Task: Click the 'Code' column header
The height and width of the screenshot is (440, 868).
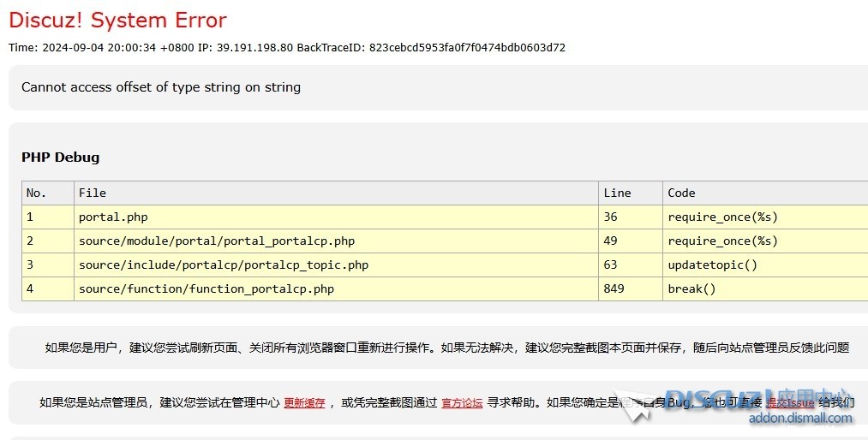Action: point(681,193)
